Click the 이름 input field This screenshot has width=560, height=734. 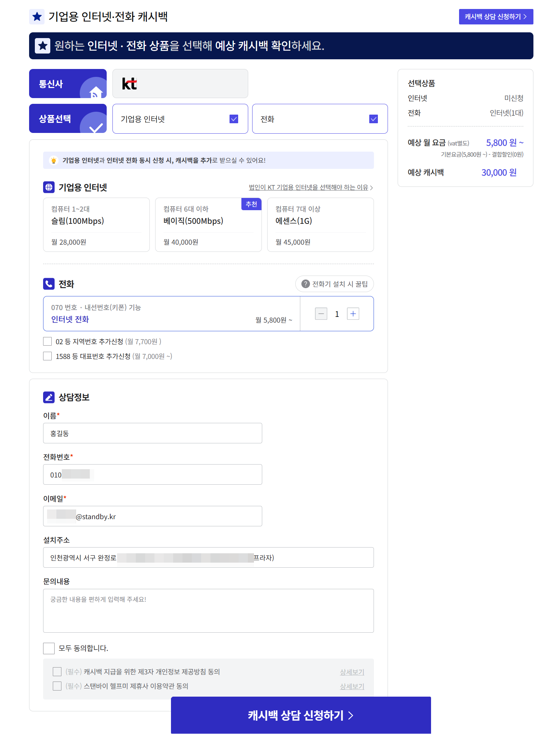(x=153, y=433)
